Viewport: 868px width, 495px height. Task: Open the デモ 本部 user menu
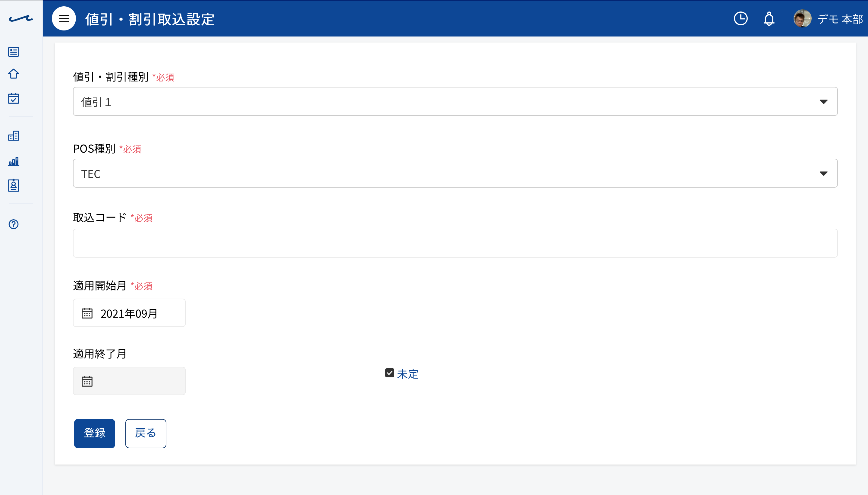pyautogui.click(x=840, y=19)
